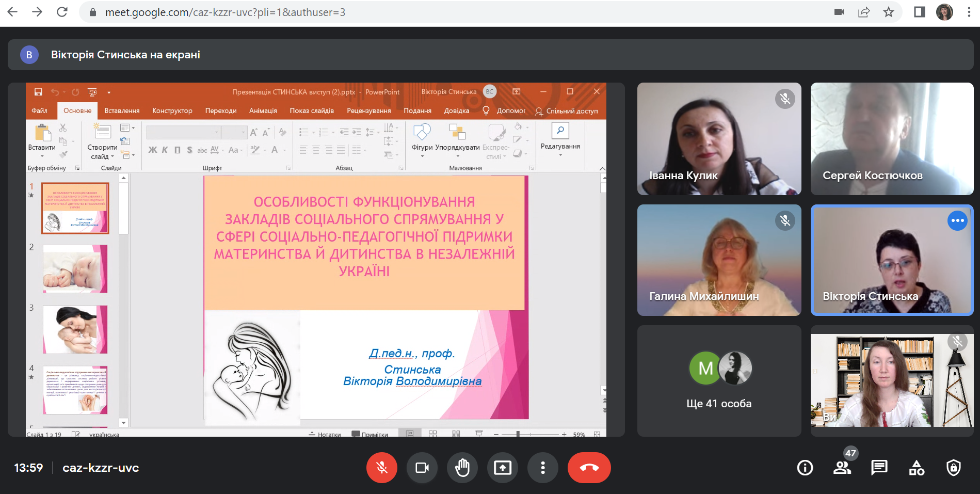The image size is (980, 494).
Task: Show the participants list with 47 badge
Action: pyautogui.click(x=842, y=468)
